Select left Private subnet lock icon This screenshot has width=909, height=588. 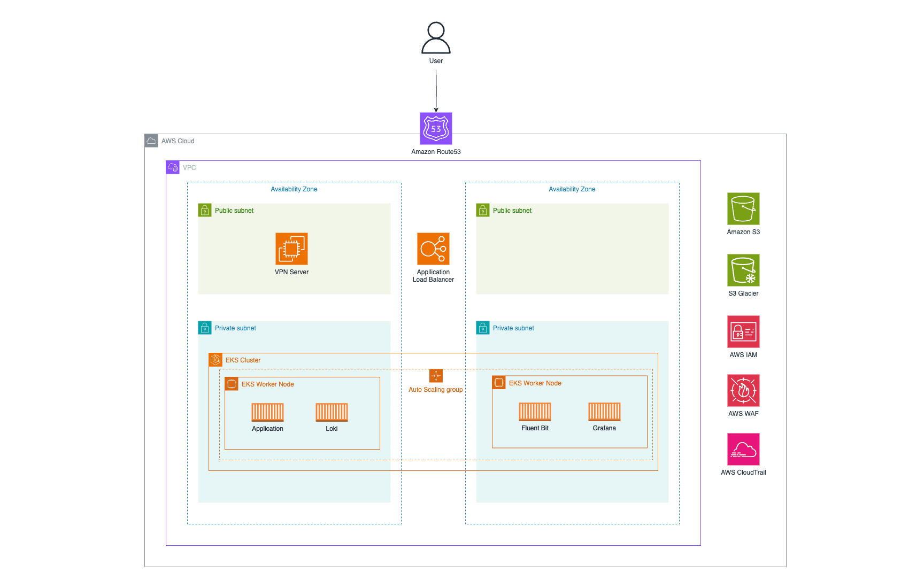[x=205, y=328]
